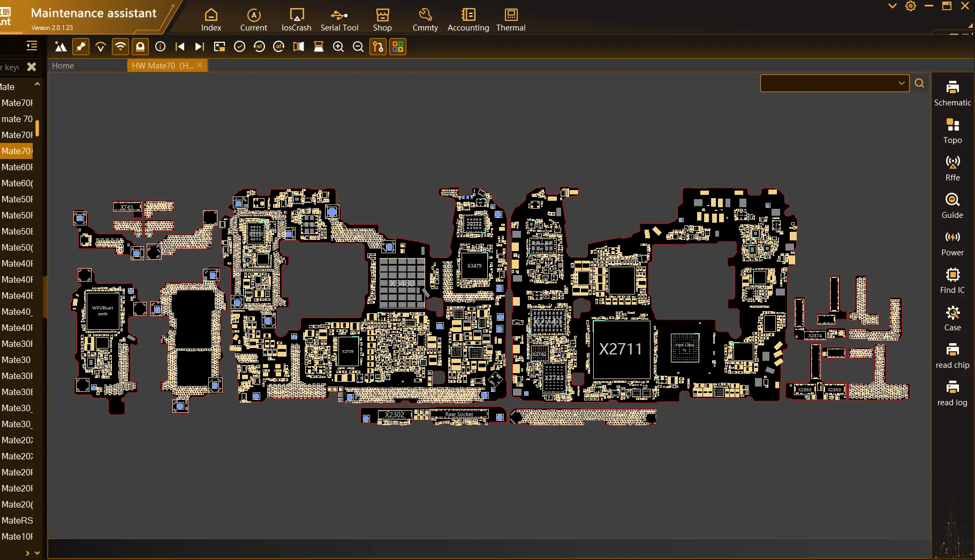Select 'Mate40_' in model list

click(x=17, y=312)
